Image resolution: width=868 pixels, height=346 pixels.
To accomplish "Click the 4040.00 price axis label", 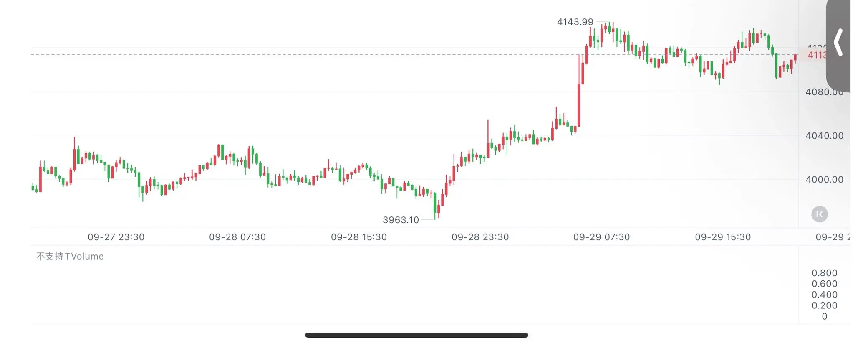I will coord(824,136).
